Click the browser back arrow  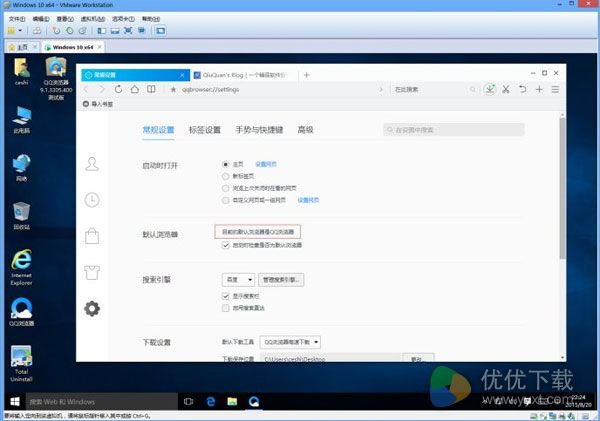coord(86,89)
